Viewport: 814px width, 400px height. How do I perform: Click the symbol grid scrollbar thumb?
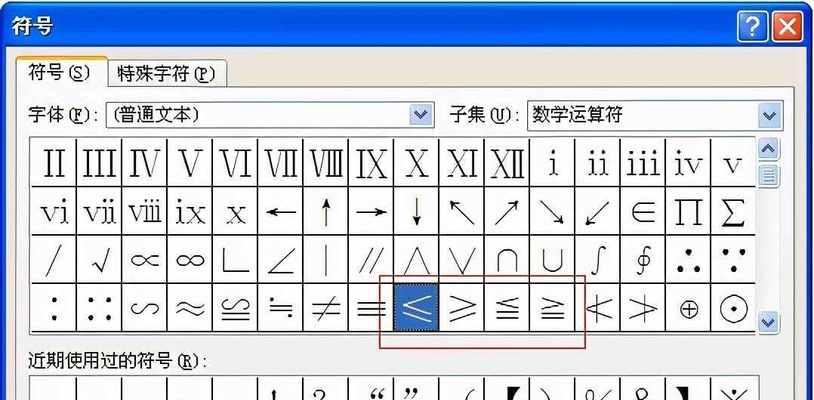pos(768,175)
